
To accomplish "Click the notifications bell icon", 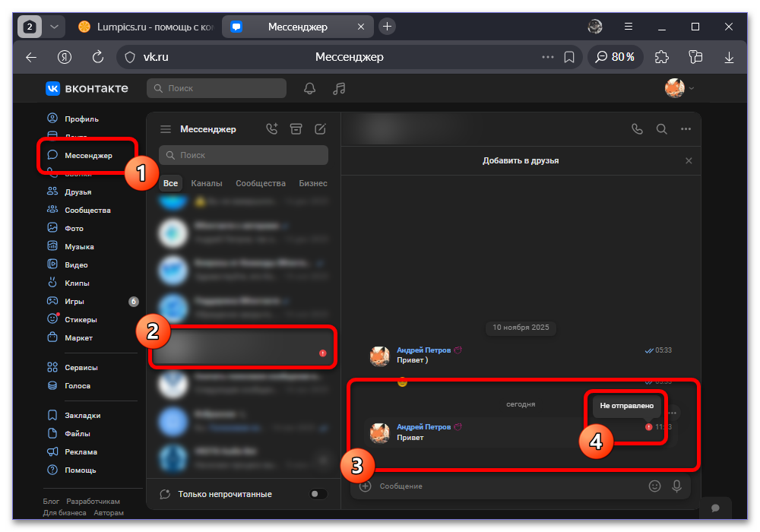I will (x=310, y=88).
